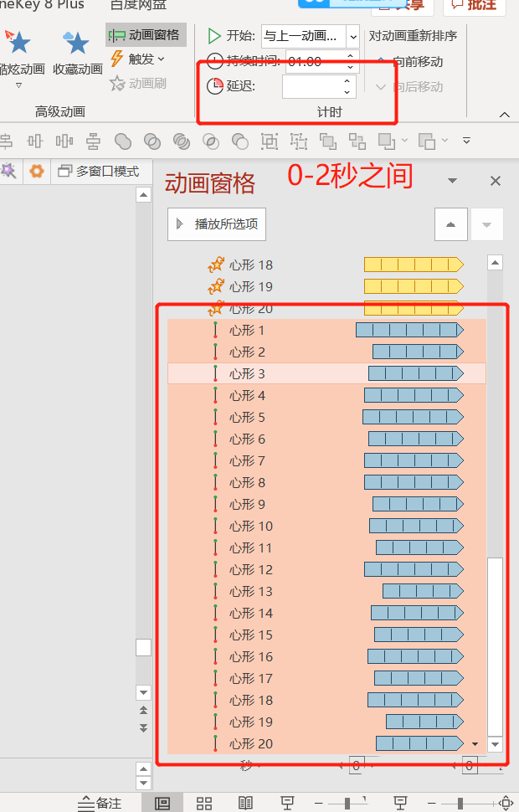Click the Bring Forward icon
The height and width of the screenshot is (812, 519).
click(x=328, y=141)
